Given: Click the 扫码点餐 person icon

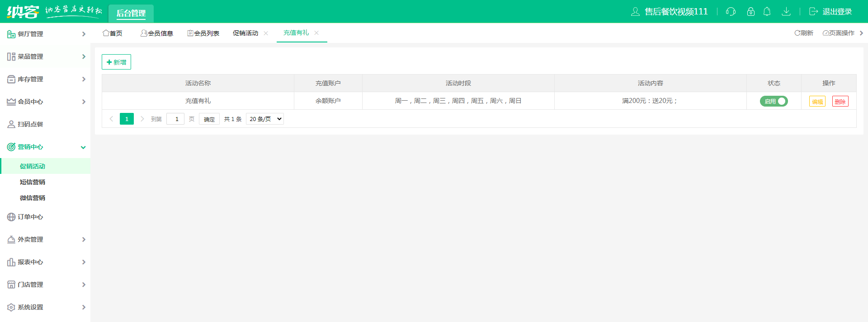Looking at the screenshot, I should coord(11,124).
